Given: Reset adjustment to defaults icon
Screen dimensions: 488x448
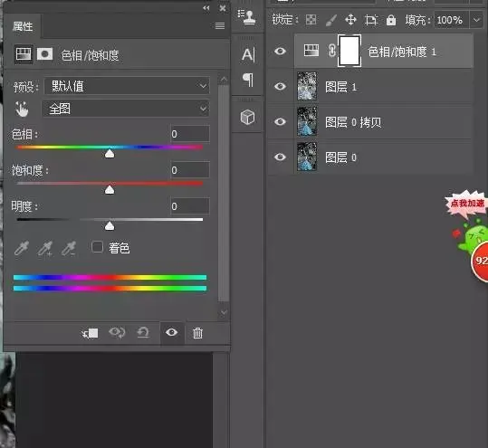Looking at the screenshot, I should click(143, 332).
